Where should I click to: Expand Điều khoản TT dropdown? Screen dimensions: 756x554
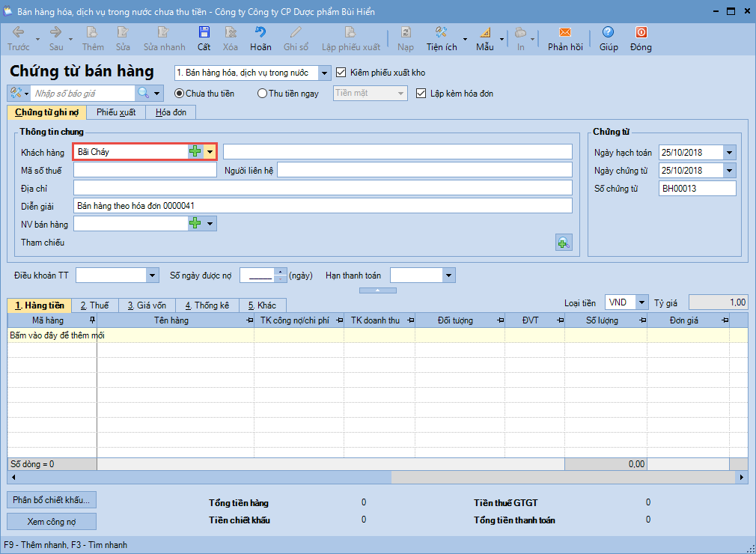(153, 276)
